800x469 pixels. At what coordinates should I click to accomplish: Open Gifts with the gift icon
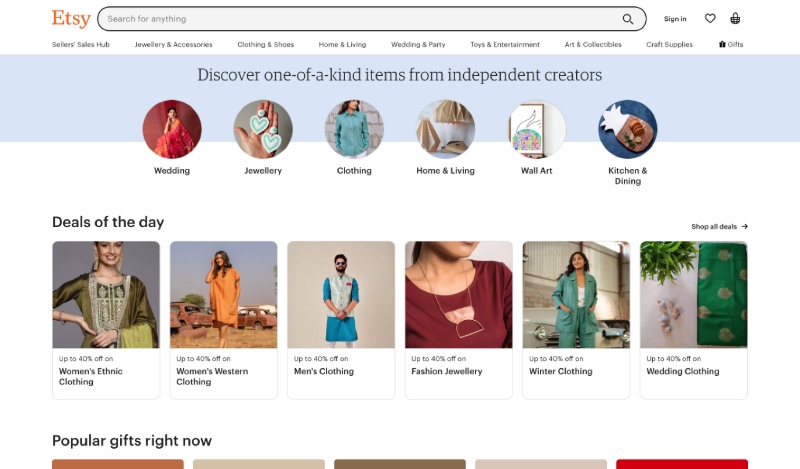pyautogui.click(x=731, y=44)
